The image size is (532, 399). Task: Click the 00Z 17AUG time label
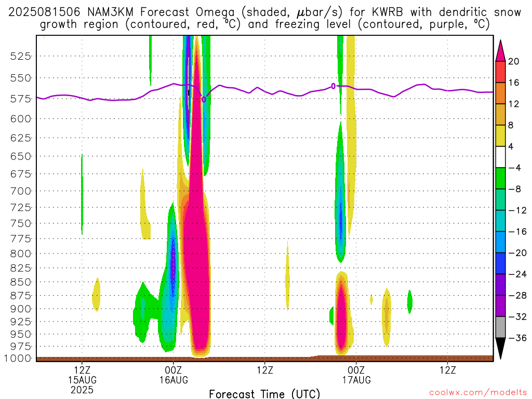coord(356,375)
